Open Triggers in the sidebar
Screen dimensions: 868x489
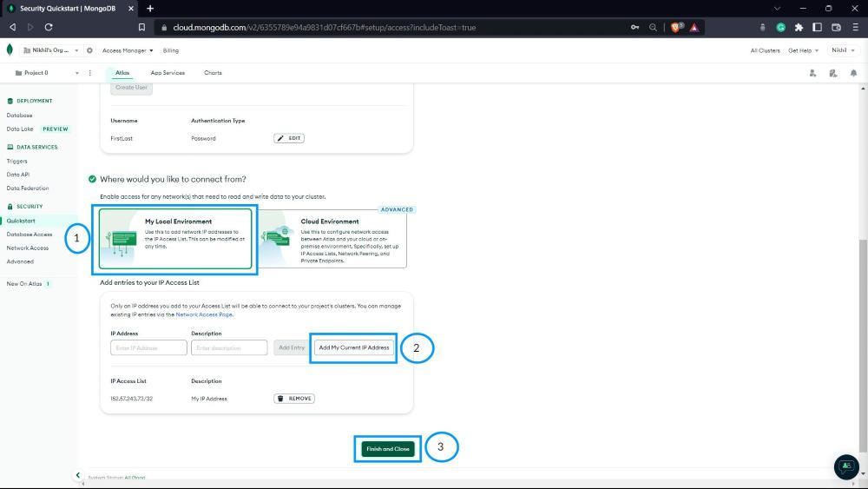tap(16, 162)
